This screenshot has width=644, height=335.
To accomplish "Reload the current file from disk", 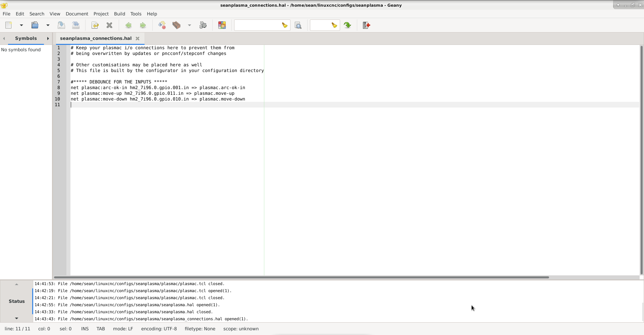I will tap(95, 25).
